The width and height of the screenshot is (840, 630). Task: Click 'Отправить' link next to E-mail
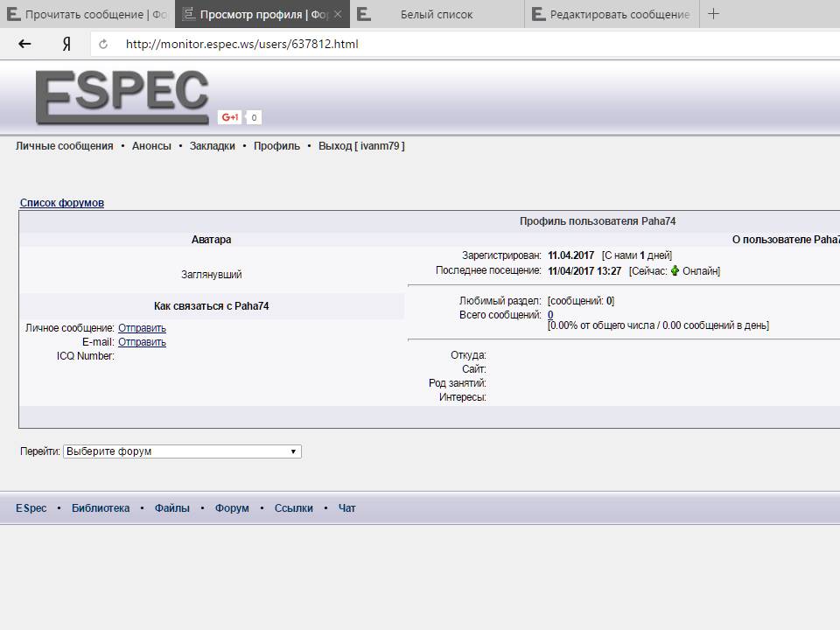pos(142,342)
